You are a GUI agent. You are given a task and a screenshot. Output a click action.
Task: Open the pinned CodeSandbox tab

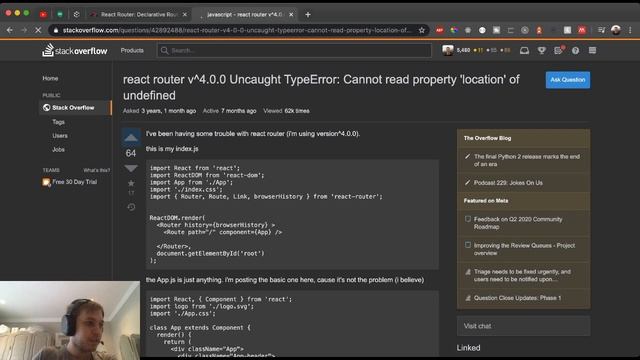click(x=76, y=14)
